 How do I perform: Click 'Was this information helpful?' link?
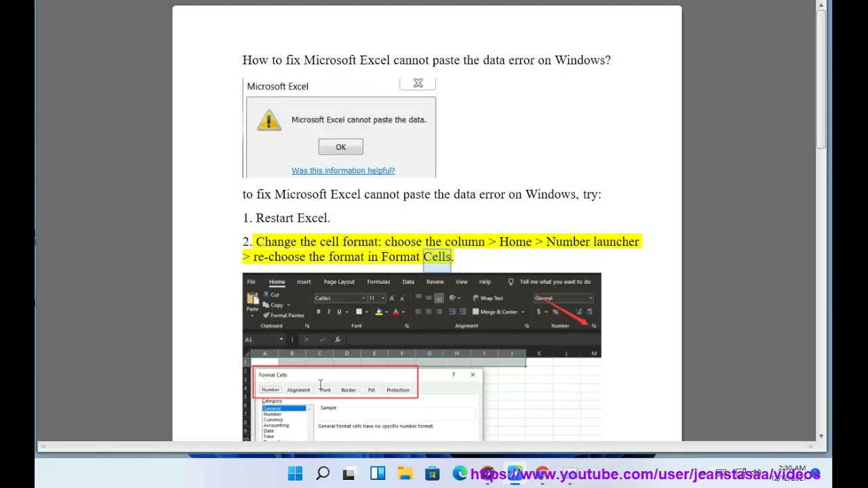[343, 171]
